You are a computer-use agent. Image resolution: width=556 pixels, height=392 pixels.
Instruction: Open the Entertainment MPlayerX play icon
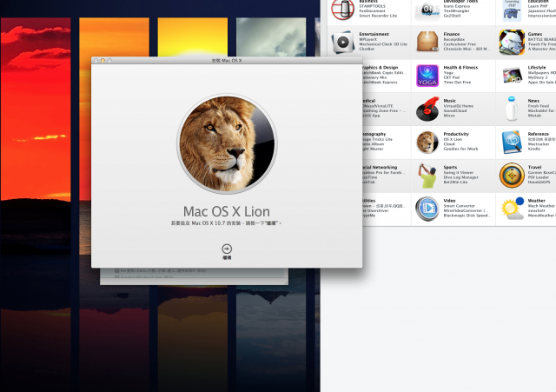click(x=342, y=42)
